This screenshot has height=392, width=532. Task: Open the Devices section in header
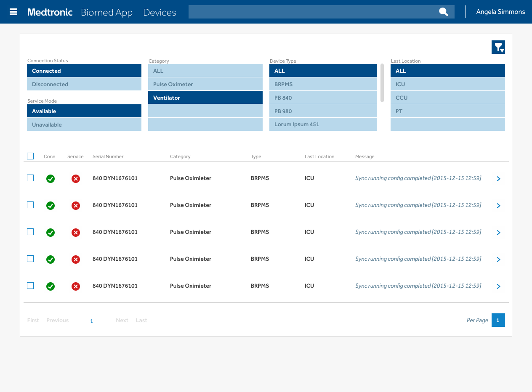point(160,12)
